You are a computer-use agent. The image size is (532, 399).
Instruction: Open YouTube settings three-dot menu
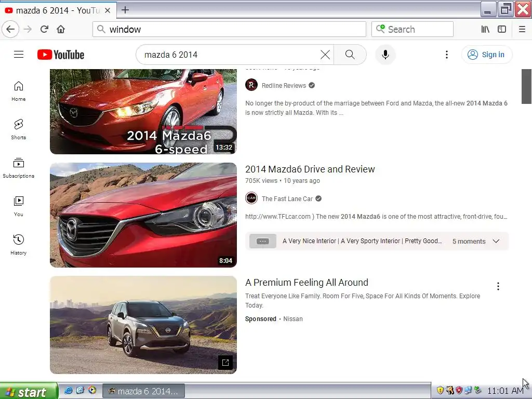tap(446, 55)
